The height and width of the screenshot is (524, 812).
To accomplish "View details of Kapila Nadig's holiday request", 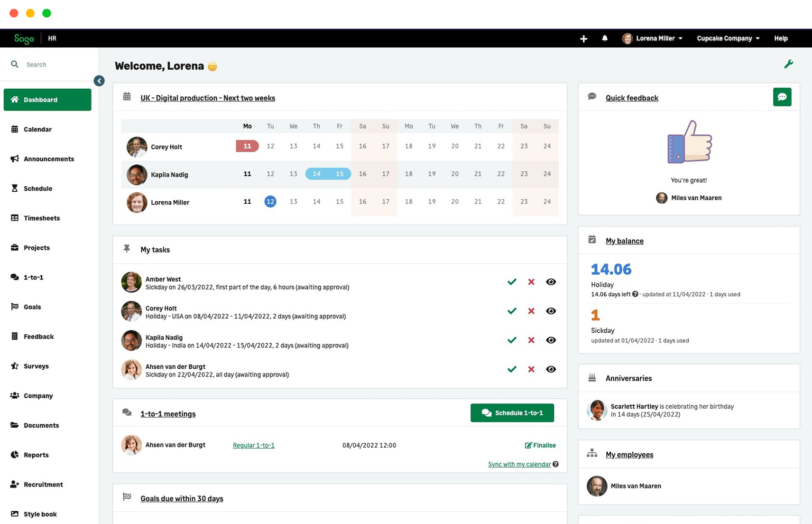I will click(x=551, y=340).
